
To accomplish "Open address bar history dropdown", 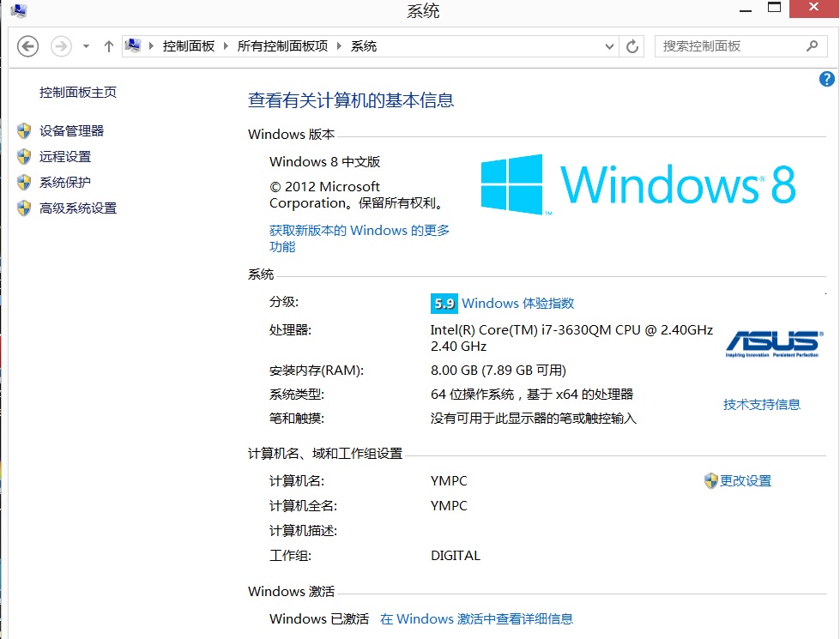I will [609, 46].
